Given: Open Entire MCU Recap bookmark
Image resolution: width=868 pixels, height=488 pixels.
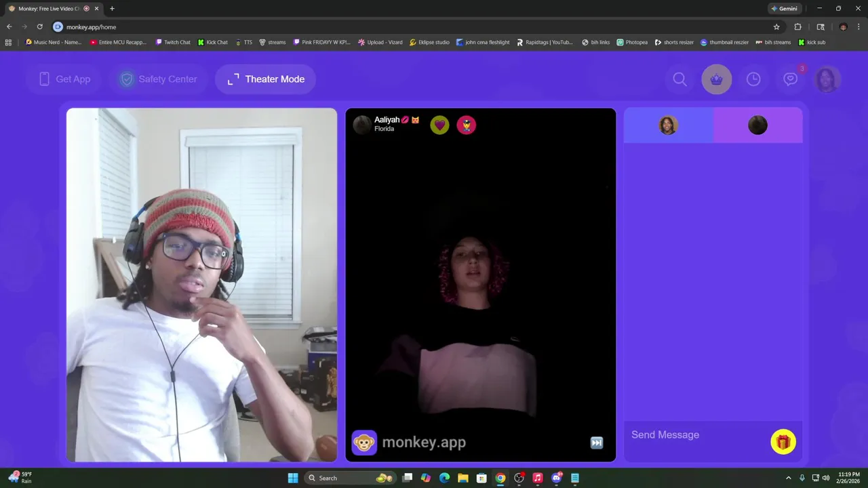Looking at the screenshot, I should (118, 42).
